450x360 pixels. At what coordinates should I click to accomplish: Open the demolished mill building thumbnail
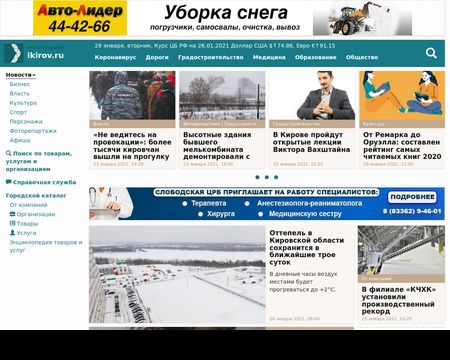tap(222, 95)
